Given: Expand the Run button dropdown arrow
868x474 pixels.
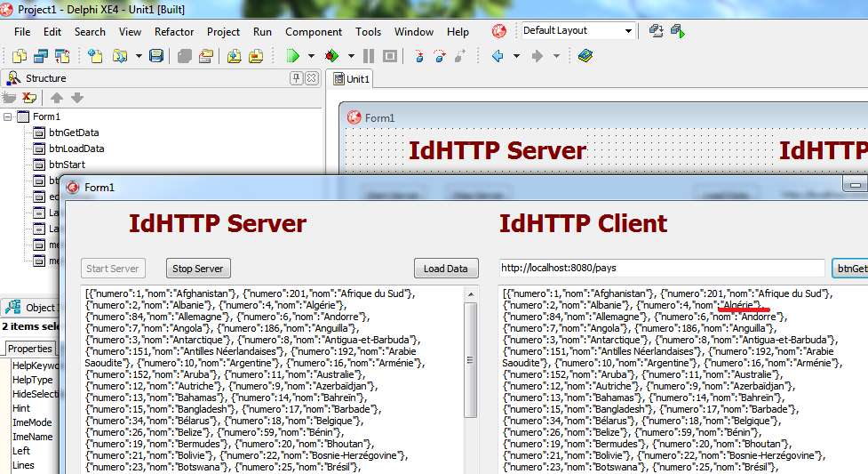Looking at the screenshot, I should [311, 56].
